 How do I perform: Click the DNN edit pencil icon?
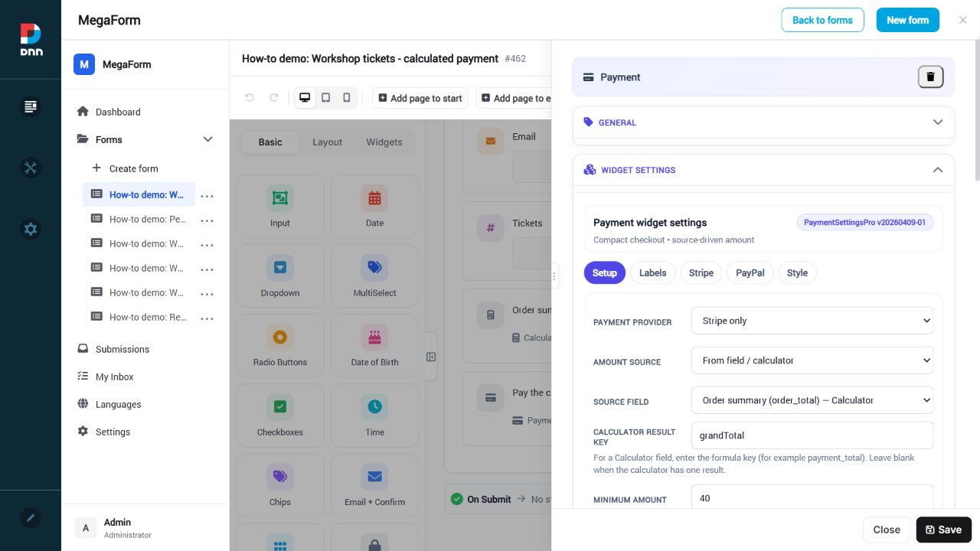pos(31,518)
